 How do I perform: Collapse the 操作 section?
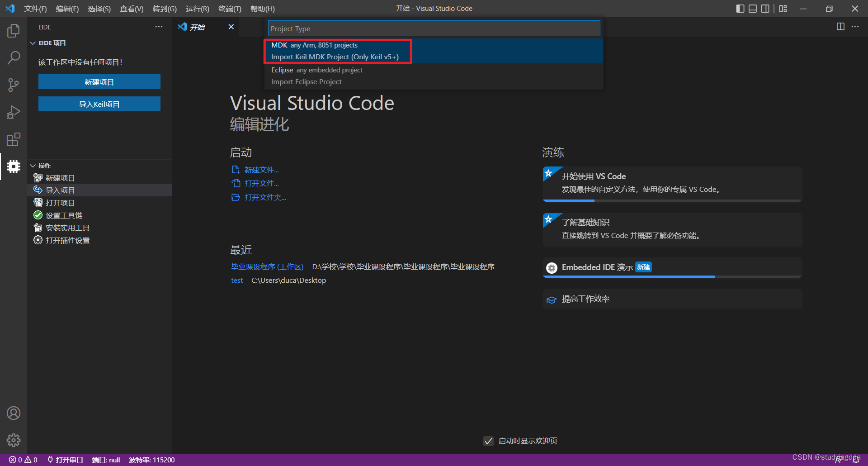click(x=99, y=166)
